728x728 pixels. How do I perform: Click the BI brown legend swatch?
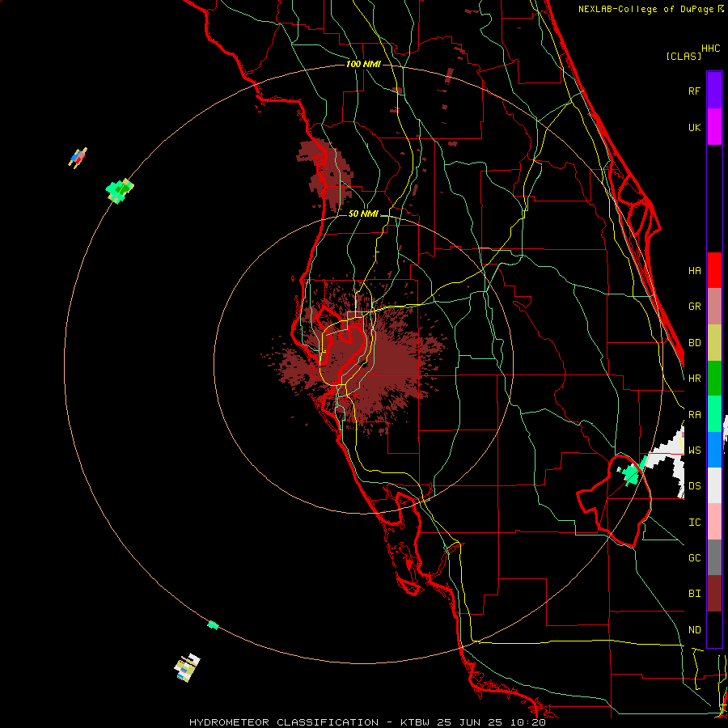point(714,594)
